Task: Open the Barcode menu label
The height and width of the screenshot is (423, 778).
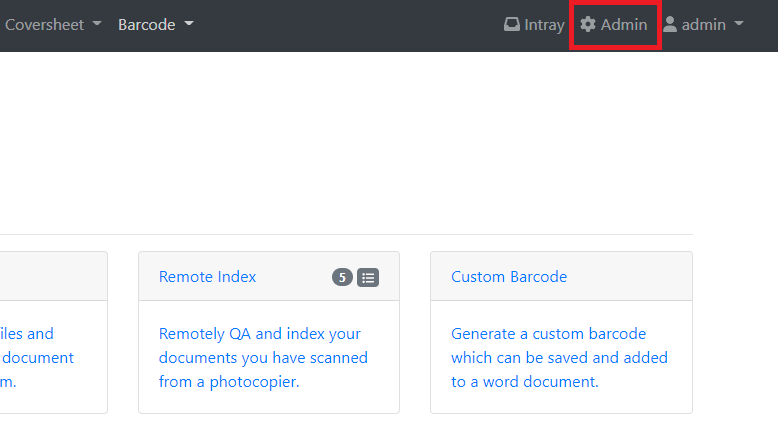Action: [x=146, y=24]
